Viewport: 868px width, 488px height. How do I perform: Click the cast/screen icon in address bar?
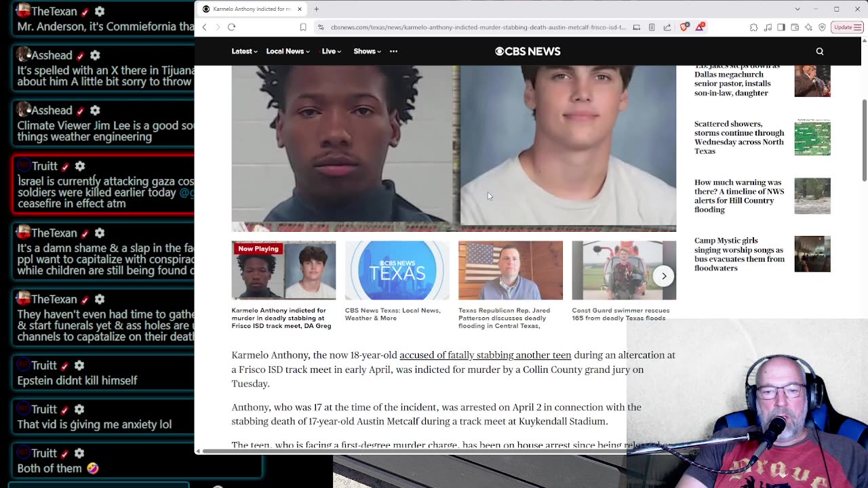(636, 27)
